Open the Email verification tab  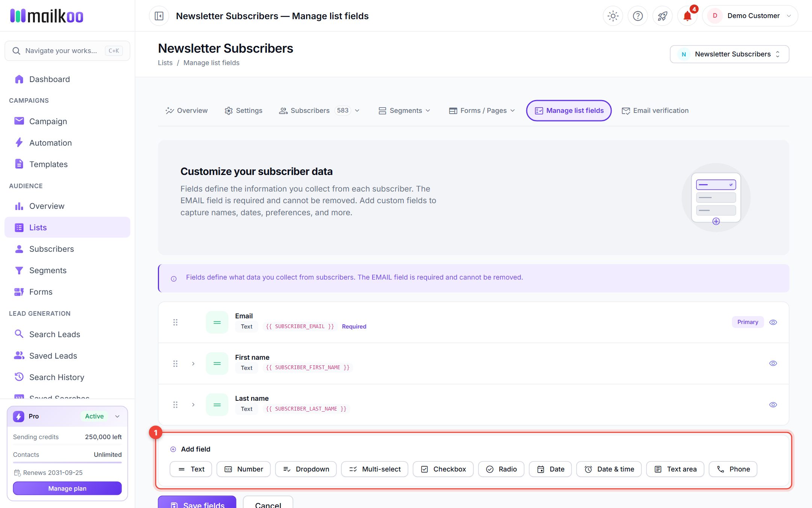[x=655, y=111]
